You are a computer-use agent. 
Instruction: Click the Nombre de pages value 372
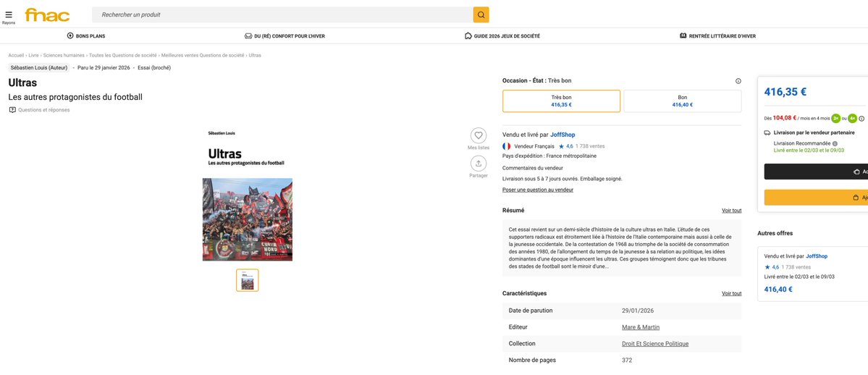[627, 361]
